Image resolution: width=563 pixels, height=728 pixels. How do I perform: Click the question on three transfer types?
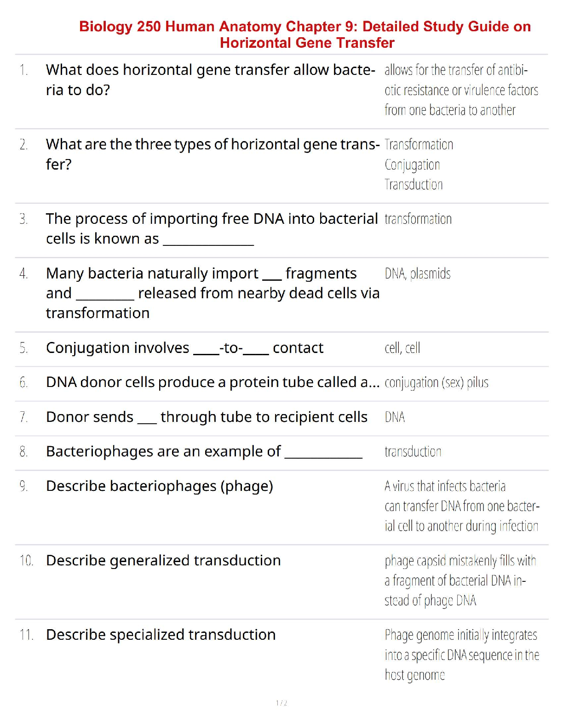[x=213, y=154]
